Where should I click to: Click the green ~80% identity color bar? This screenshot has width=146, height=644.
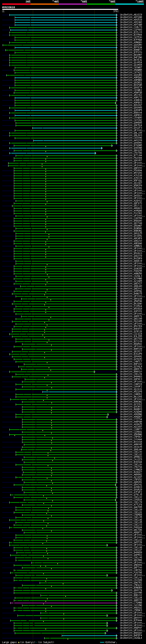pos(101,4)
